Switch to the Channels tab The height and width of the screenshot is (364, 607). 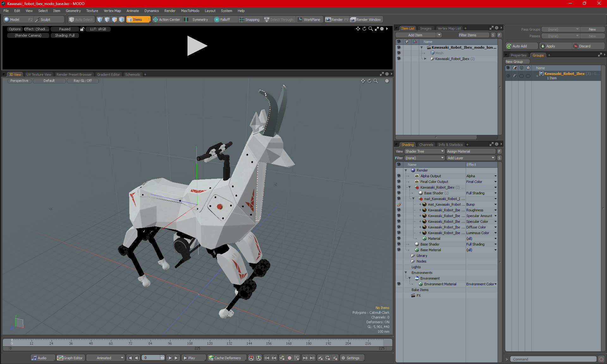click(x=426, y=145)
